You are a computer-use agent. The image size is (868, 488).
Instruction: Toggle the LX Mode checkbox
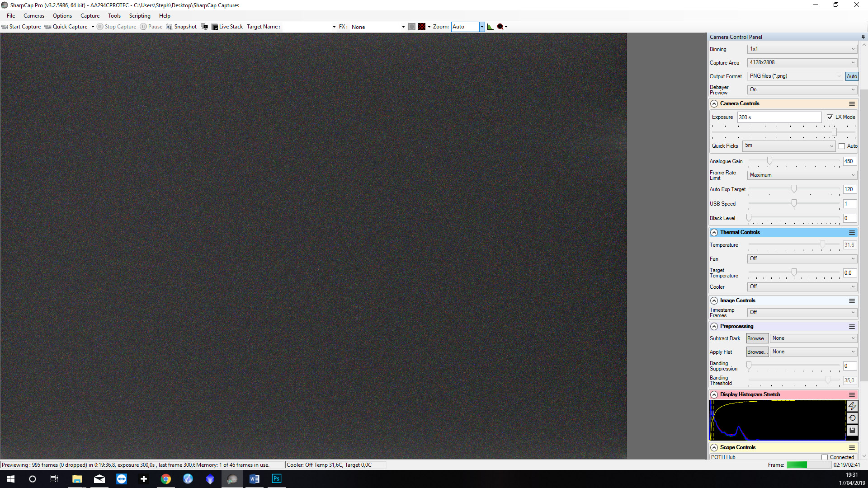830,117
